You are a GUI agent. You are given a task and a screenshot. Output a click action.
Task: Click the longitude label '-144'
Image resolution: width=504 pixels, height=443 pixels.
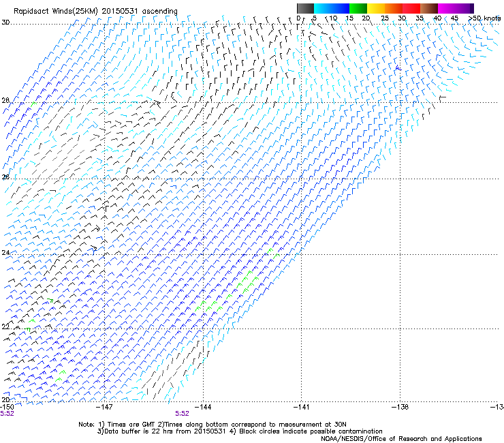point(203,407)
